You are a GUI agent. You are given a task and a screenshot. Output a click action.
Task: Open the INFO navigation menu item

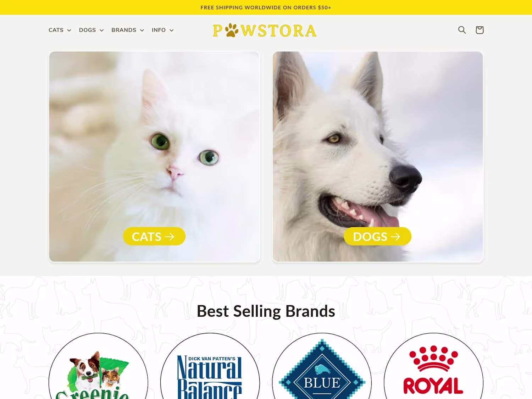pos(163,30)
